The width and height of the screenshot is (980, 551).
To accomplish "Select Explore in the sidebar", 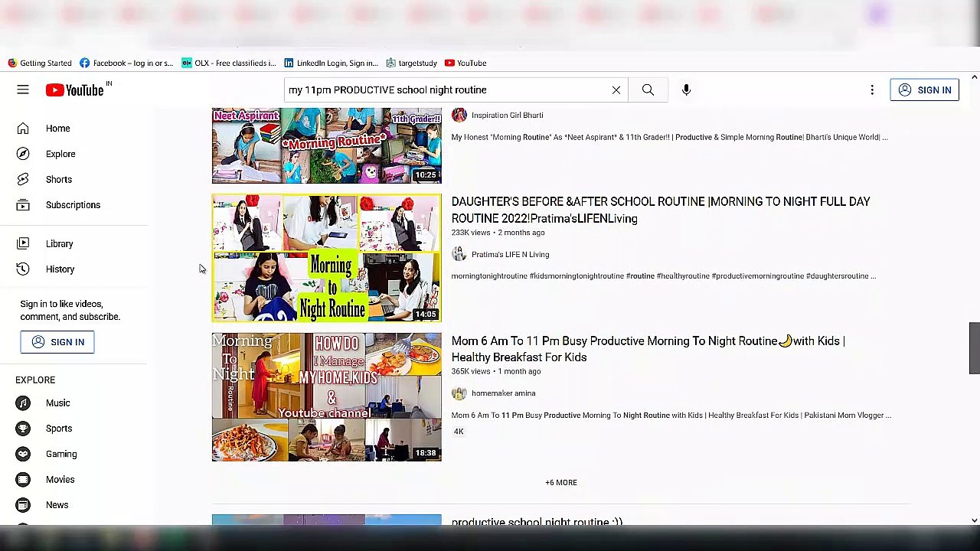I will click(x=60, y=154).
